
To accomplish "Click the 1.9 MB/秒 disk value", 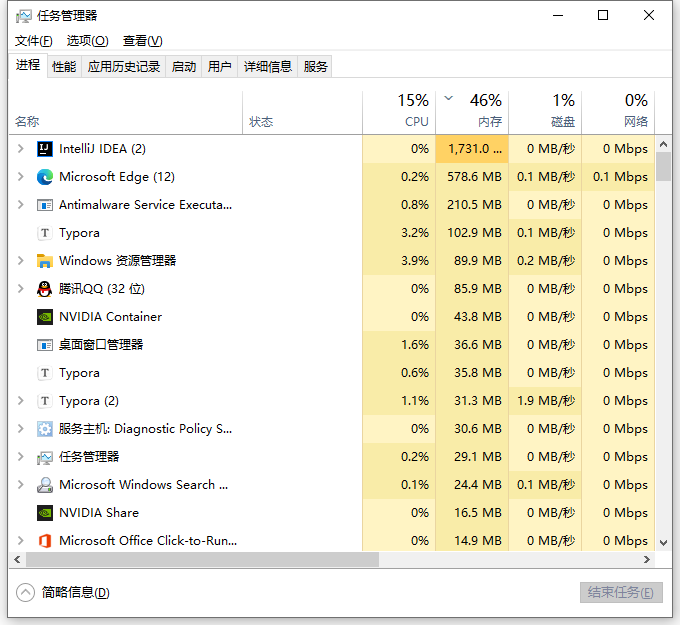I will [x=545, y=401].
